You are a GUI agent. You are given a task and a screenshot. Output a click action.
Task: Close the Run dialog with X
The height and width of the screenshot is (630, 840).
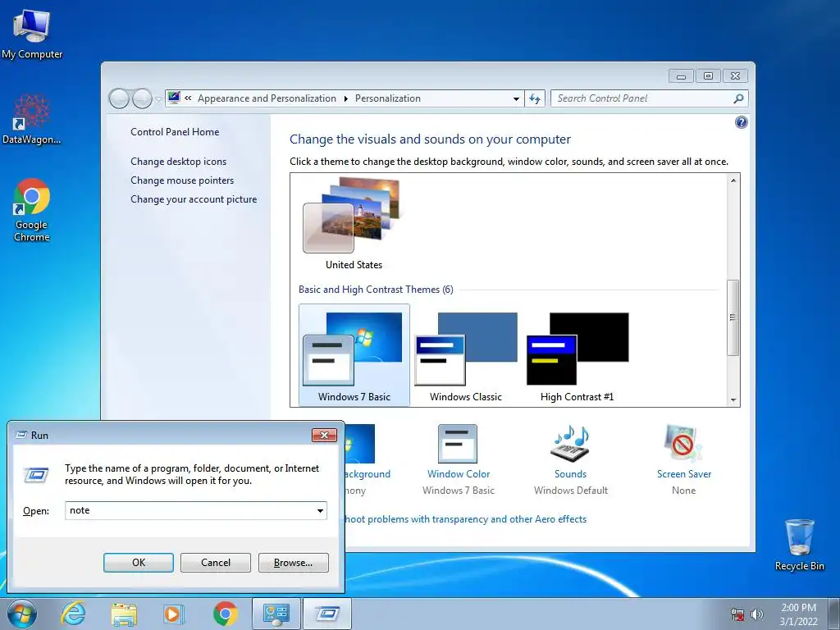tap(324, 435)
